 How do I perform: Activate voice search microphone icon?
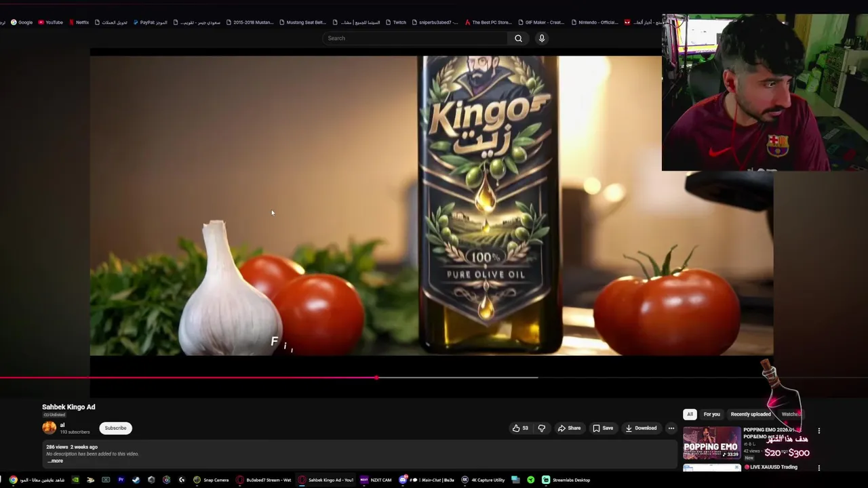[x=541, y=39]
